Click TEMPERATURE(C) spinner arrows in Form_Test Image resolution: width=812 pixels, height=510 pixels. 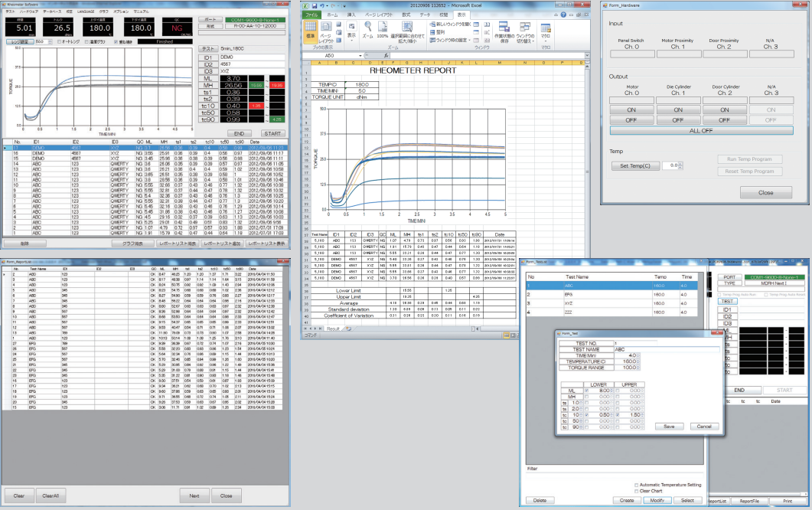pos(638,361)
